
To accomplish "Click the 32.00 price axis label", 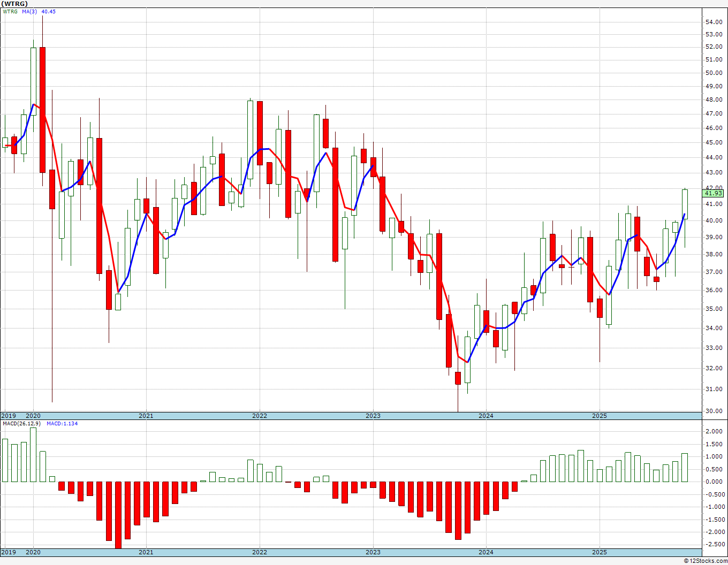I will pyautogui.click(x=714, y=368).
